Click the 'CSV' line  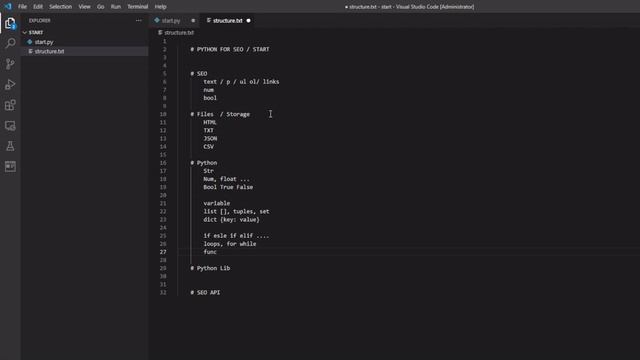209,147
